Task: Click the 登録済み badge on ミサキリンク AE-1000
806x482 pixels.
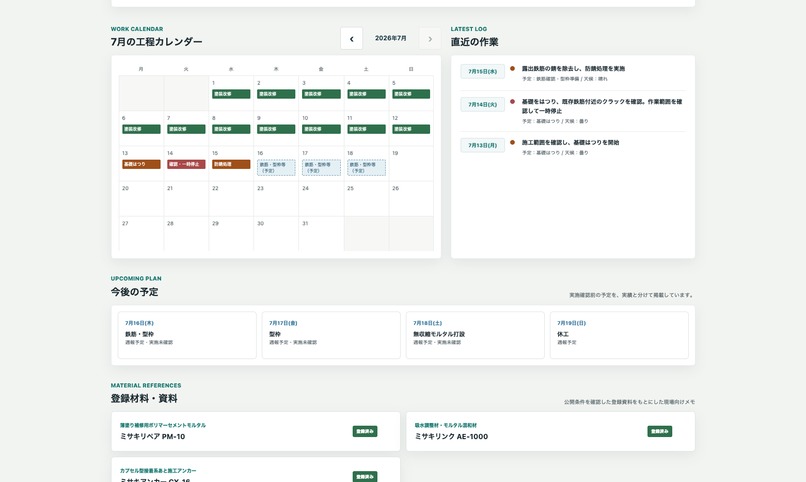Action: [660, 432]
